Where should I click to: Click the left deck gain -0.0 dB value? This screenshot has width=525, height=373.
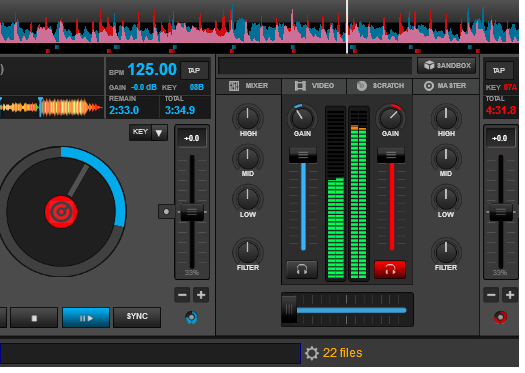point(144,88)
